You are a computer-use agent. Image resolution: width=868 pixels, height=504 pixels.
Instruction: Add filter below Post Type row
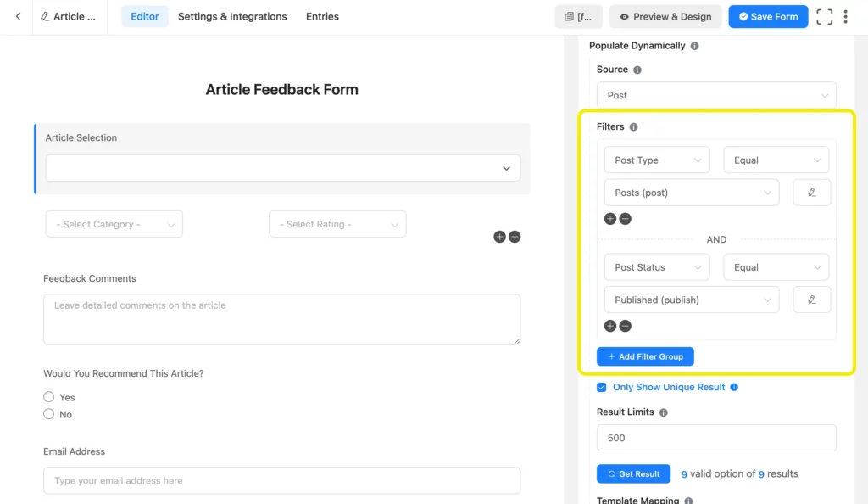point(610,219)
